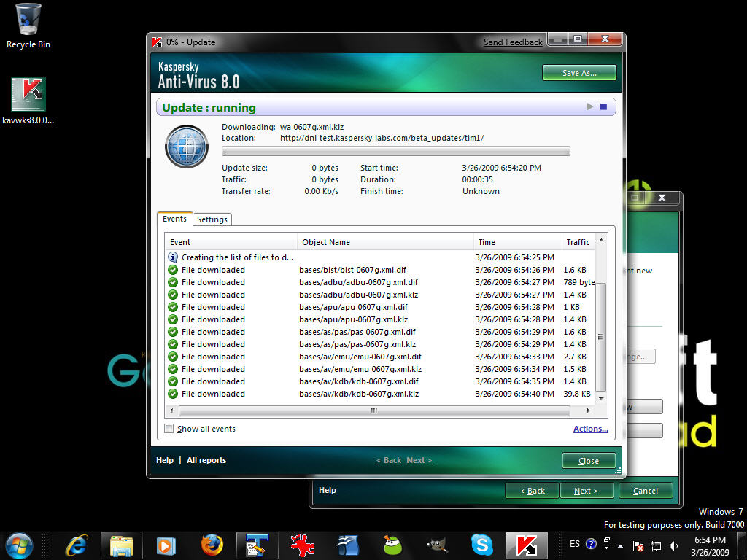The height and width of the screenshot is (560, 747).
Task: Click the resize grip of the Update window
Action: (618, 470)
